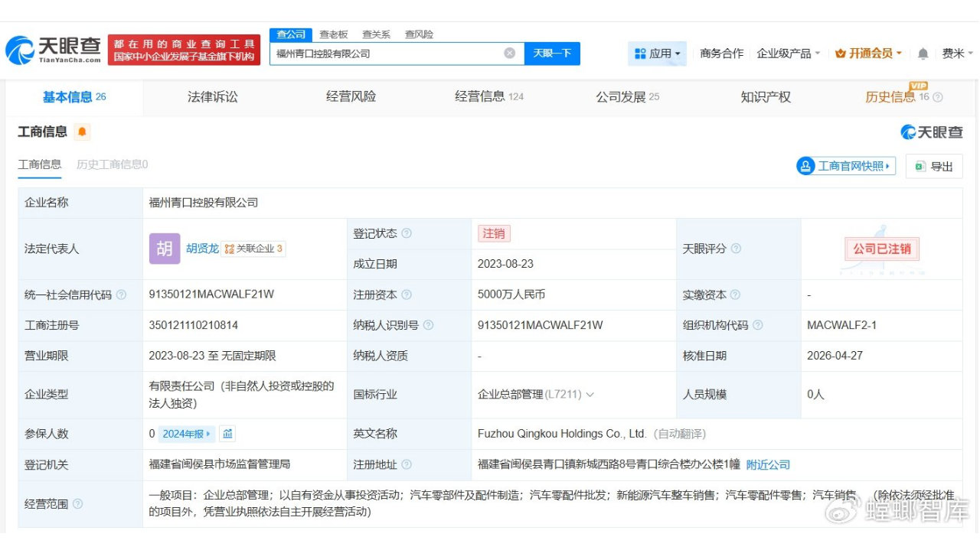The image size is (980, 550).
Task: Switch to the 法律诉讼 tab
Action: point(213,97)
